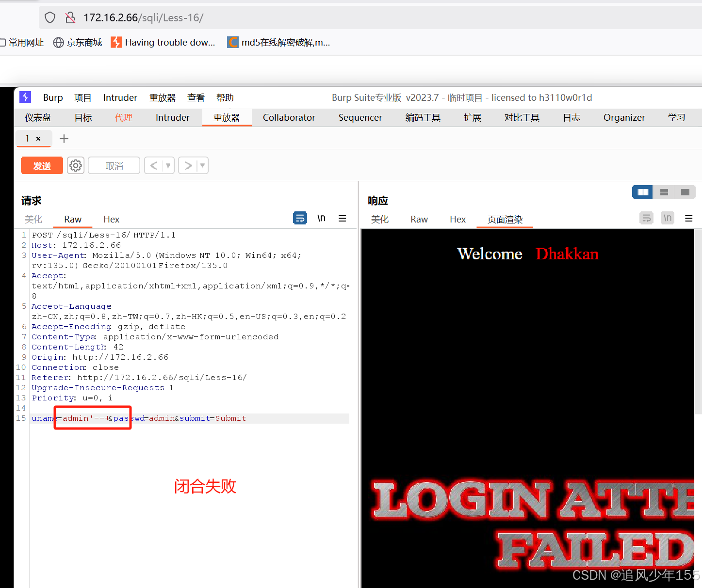Click the 取消 cancel button
Viewport: 702px width, 588px height.
point(114,165)
